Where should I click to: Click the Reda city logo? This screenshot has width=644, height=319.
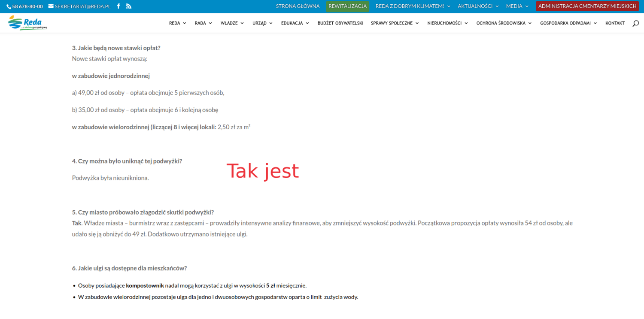pyautogui.click(x=27, y=23)
